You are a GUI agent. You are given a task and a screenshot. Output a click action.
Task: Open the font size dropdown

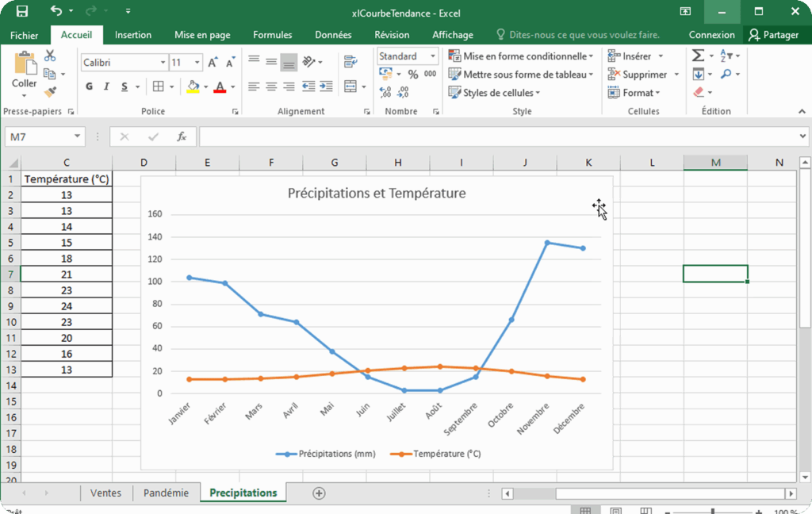click(197, 62)
